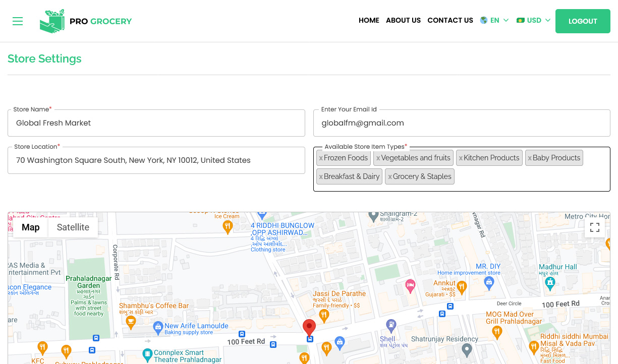Open the ABOUT US page
Screen dimensions: 618x364
pos(403,21)
